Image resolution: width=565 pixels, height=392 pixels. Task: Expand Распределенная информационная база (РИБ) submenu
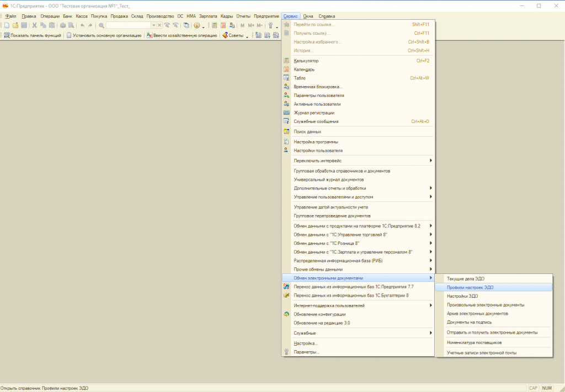tap(358, 261)
